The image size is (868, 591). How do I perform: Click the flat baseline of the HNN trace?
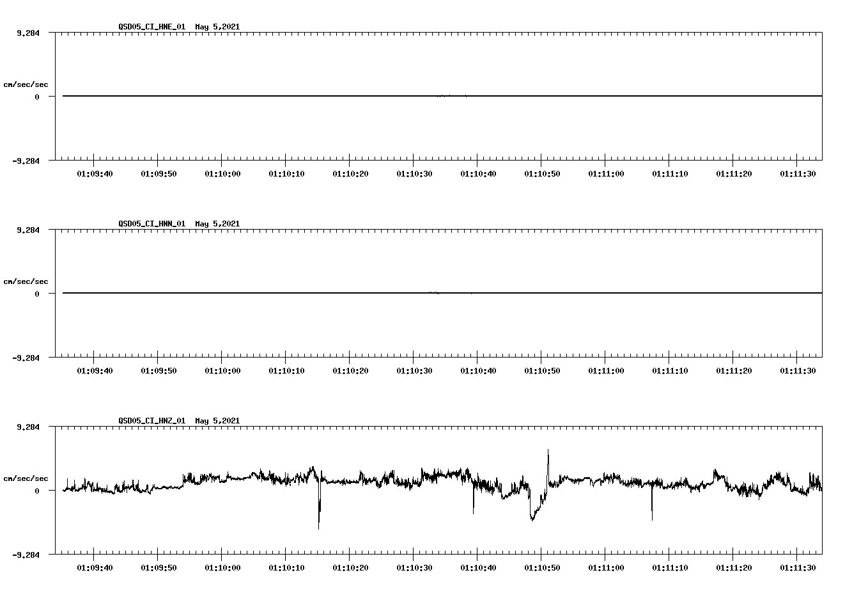click(384, 294)
